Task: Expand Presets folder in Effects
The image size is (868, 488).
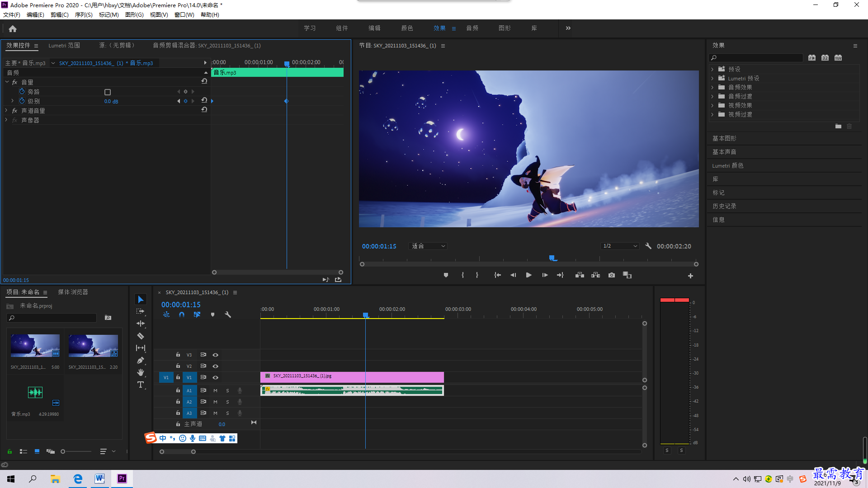Action: [x=712, y=69]
